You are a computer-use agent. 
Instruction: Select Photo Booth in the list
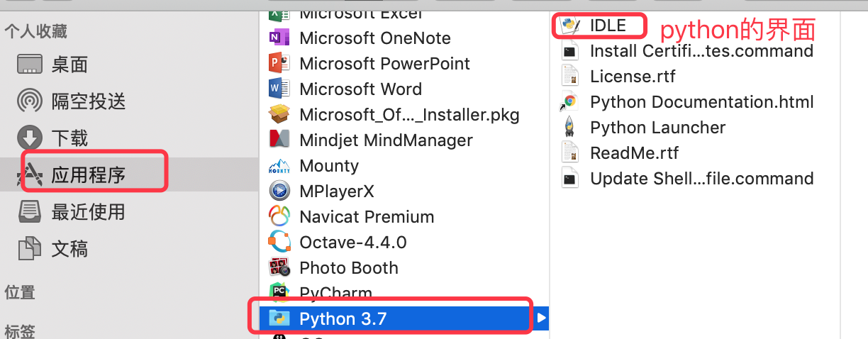(x=349, y=268)
